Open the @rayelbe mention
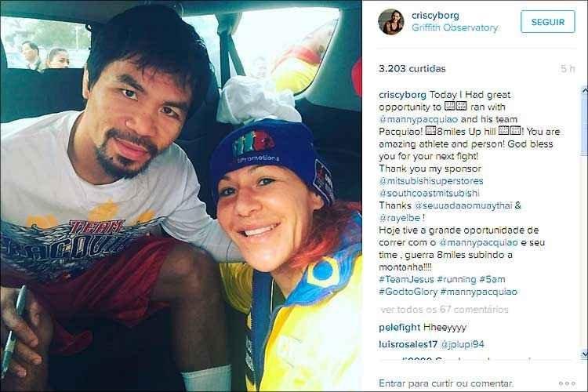Image resolution: width=588 pixels, height=392 pixels. [x=400, y=218]
